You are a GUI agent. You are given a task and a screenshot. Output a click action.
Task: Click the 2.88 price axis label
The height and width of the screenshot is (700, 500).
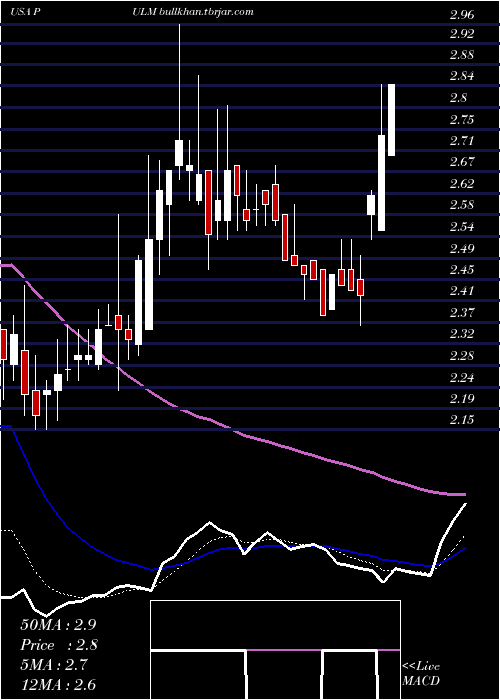click(x=462, y=55)
